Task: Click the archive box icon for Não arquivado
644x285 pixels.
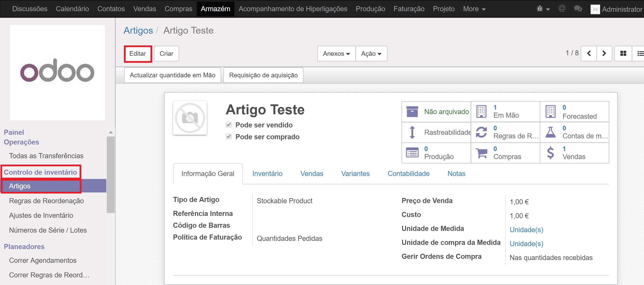Action: (412, 112)
